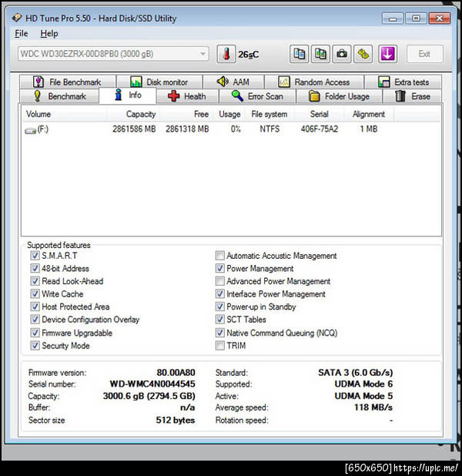Click the 512 bytes sector size value

(x=176, y=420)
